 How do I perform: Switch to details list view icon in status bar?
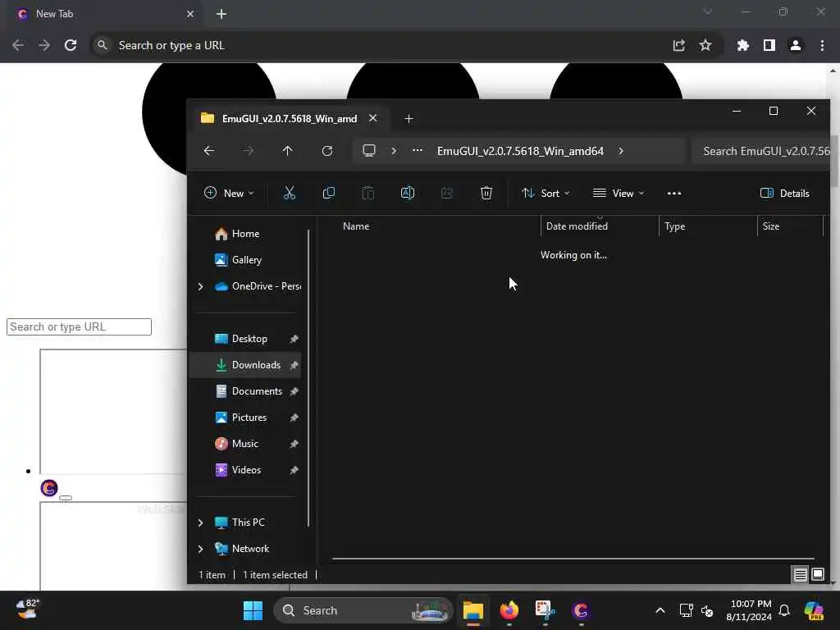[801, 575]
